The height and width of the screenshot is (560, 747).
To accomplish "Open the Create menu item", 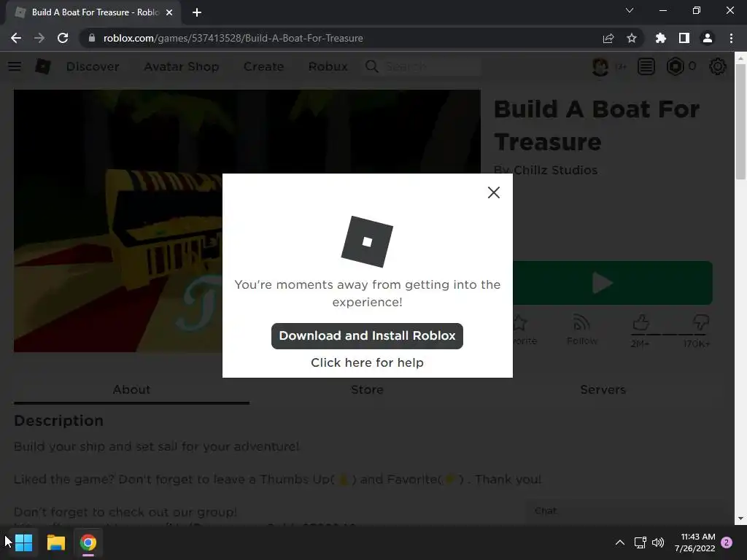I will 263,66.
